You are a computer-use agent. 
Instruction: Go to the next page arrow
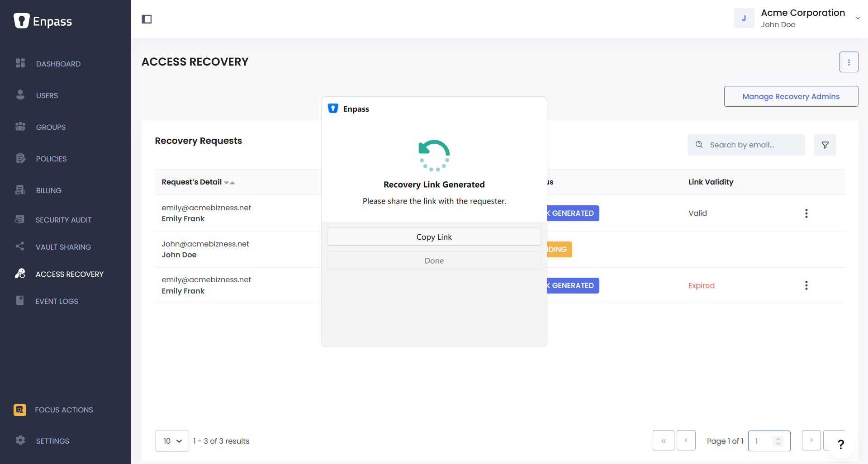pyautogui.click(x=811, y=440)
